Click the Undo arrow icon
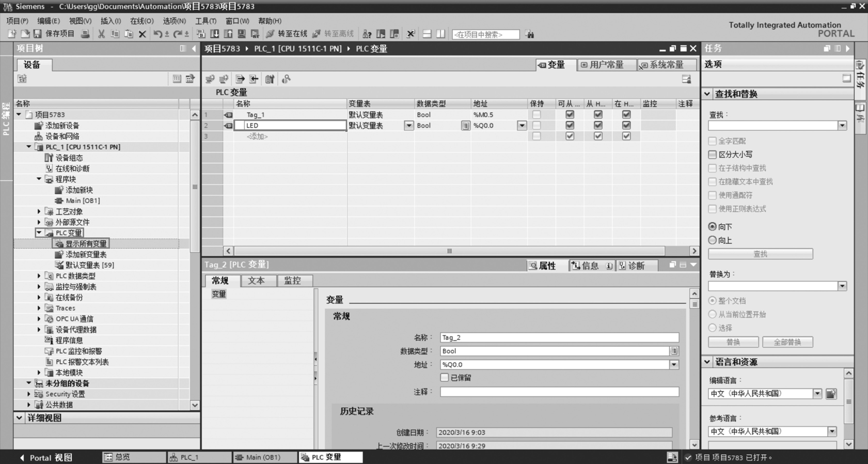Screen dimensions: 868x464 point(157,34)
